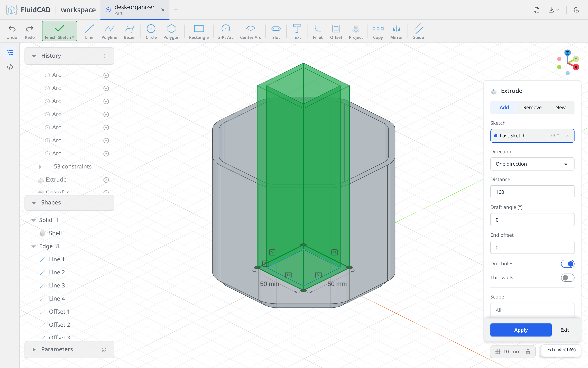Collapse the Shapes panel
Viewport: 588px width, 368px height.
(x=34, y=203)
